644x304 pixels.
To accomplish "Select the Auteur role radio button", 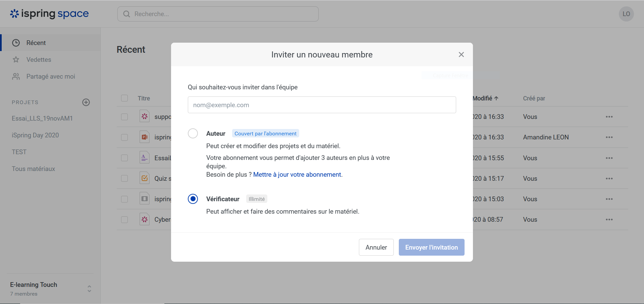I will point(193,133).
